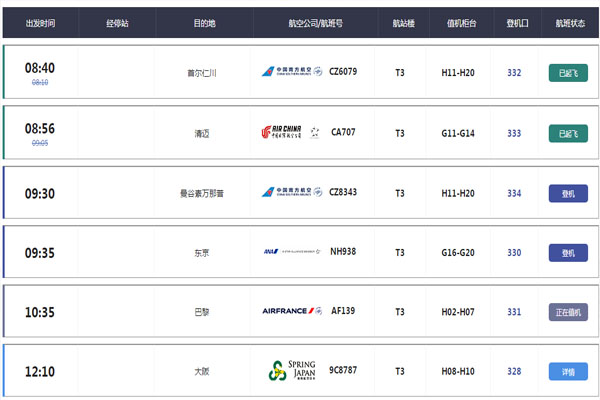Select gate number 328 link
Viewport: 600px width, 400px height.
(514, 371)
